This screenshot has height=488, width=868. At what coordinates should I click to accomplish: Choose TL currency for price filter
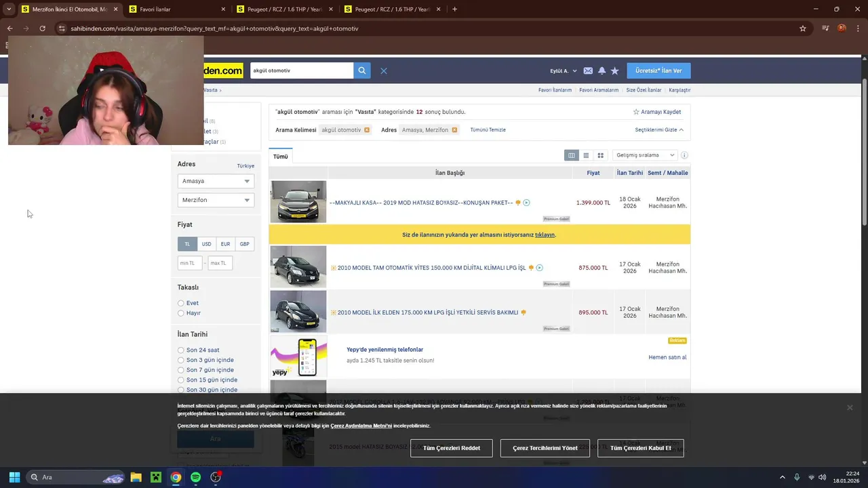click(187, 244)
